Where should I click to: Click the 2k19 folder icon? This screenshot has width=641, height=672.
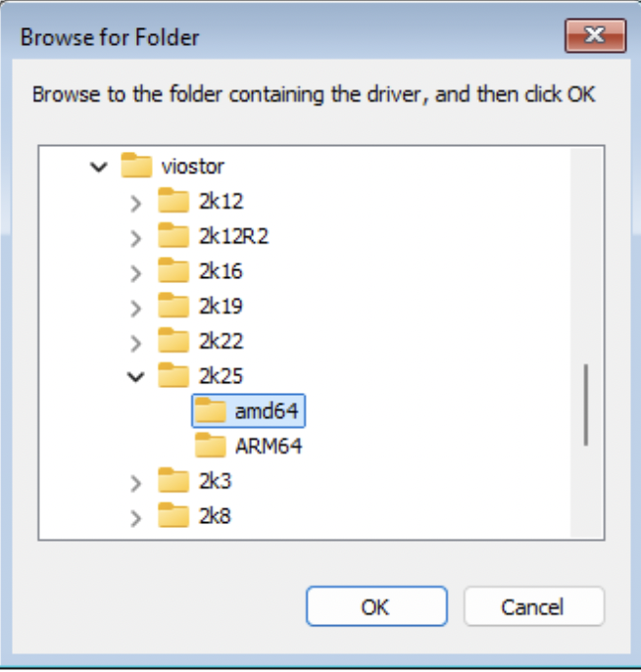[173, 307]
